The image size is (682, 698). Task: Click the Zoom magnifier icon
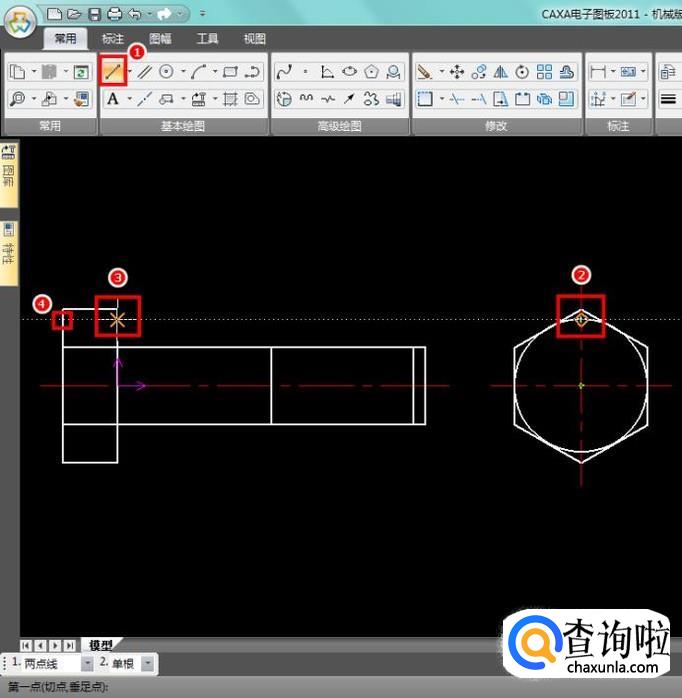click(17, 99)
